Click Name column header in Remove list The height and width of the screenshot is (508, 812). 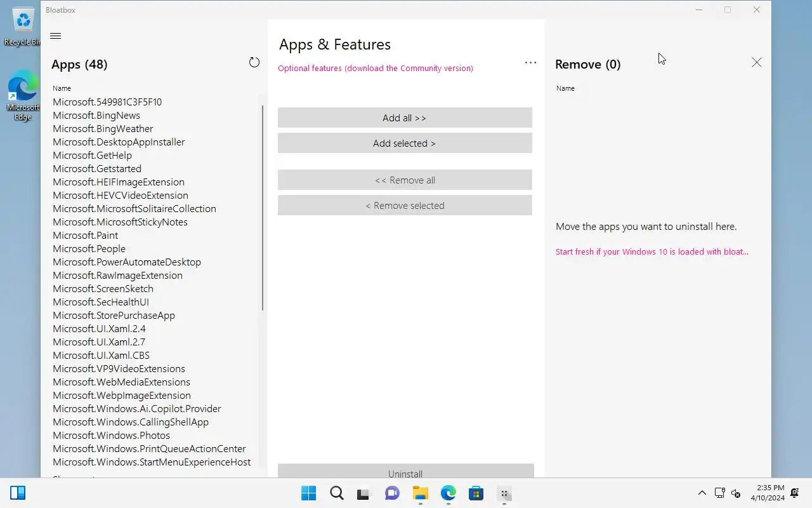(565, 88)
